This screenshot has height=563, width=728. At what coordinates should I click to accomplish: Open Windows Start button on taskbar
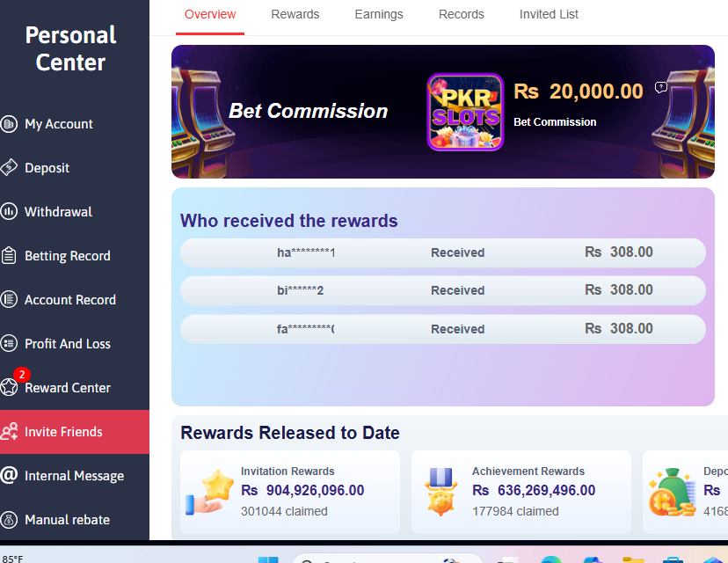click(x=268, y=559)
